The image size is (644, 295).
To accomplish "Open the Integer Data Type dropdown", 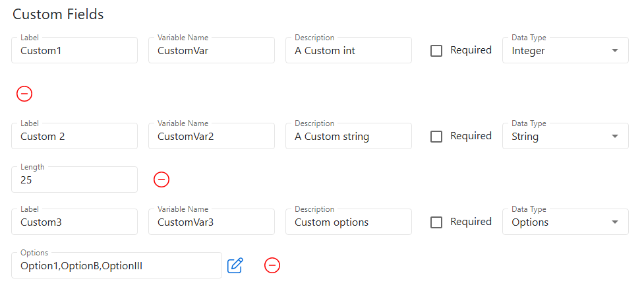I will click(565, 51).
